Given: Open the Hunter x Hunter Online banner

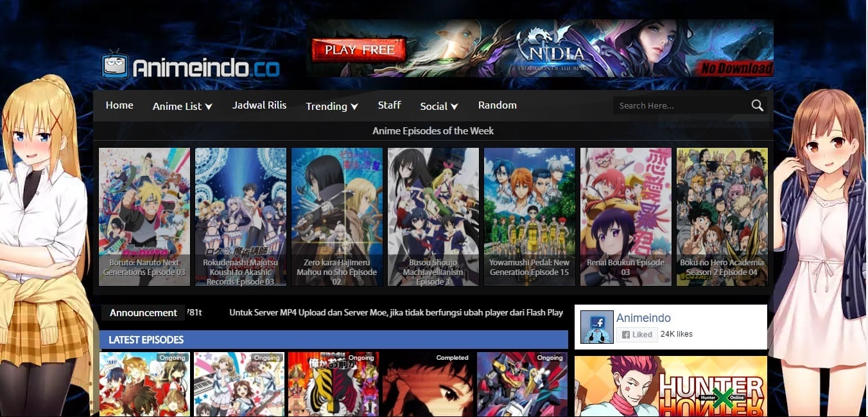Looking at the screenshot, I should coord(671,386).
